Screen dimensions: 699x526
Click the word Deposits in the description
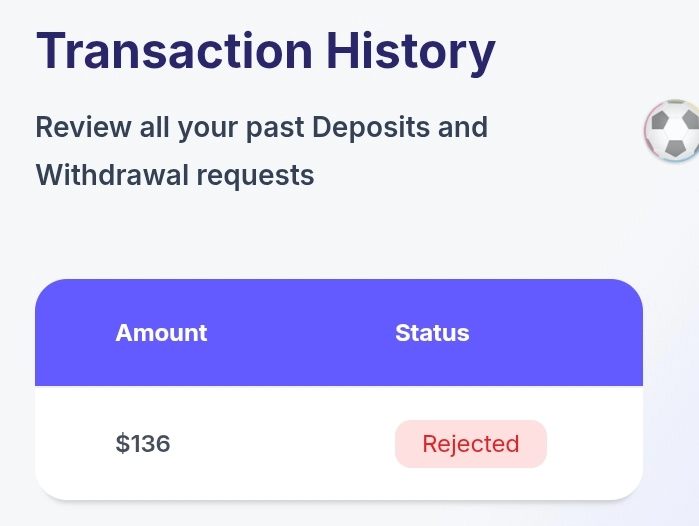click(371, 128)
